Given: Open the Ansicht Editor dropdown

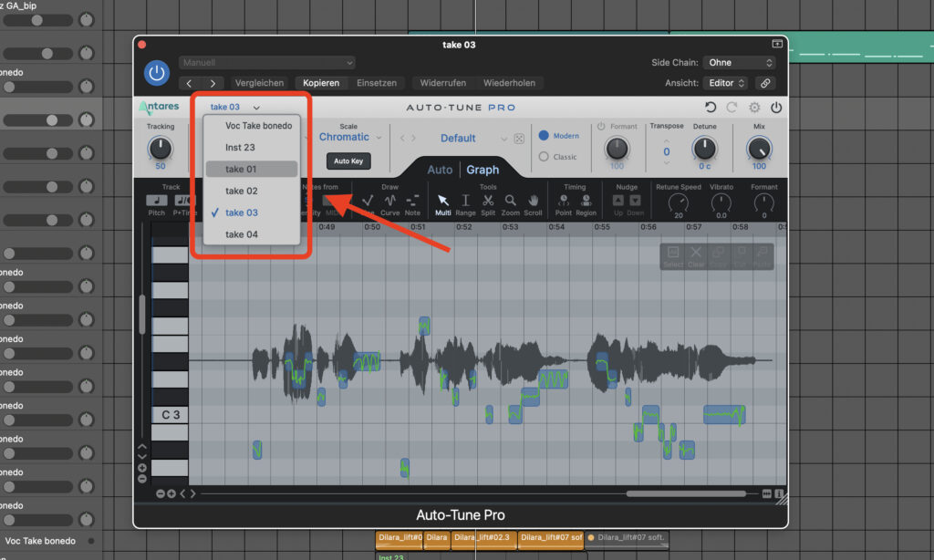Looking at the screenshot, I should [x=726, y=83].
